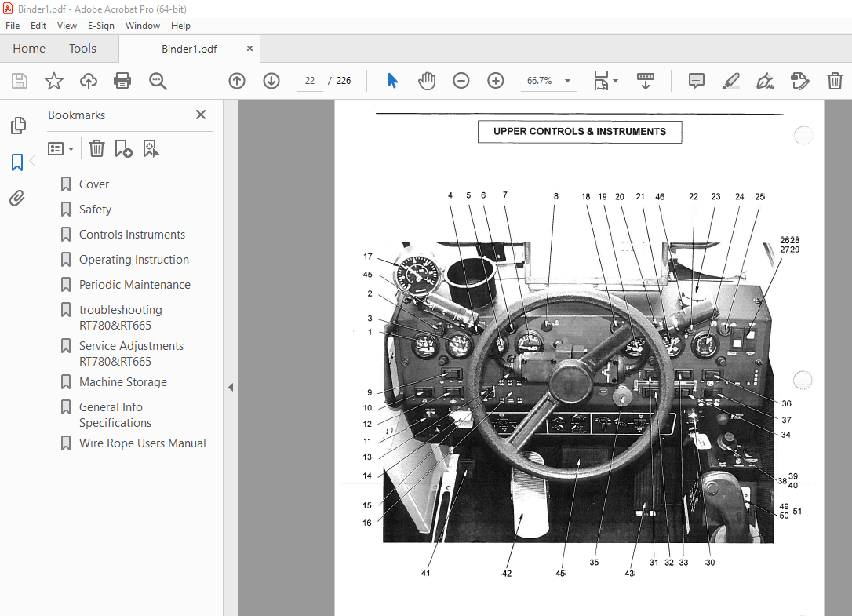Add Binder1.pdf to favorites star
The width and height of the screenshot is (852, 616).
point(53,80)
